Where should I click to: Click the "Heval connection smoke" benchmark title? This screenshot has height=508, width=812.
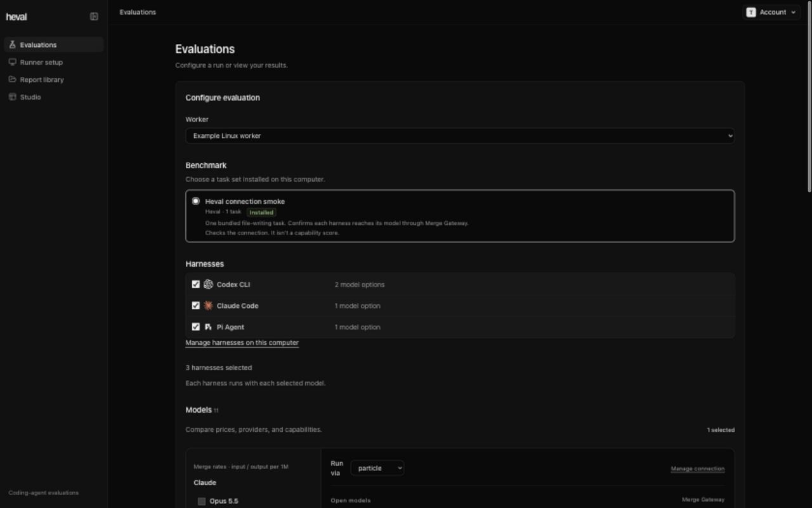coord(245,201)
